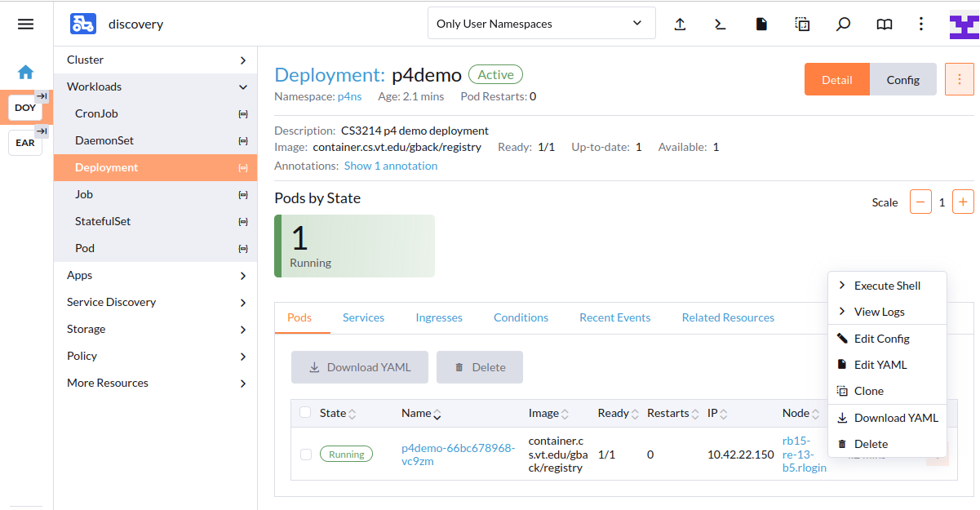Open the deployment three-dot actions menu
Screen dimensions: 980x510
[959, 79]
